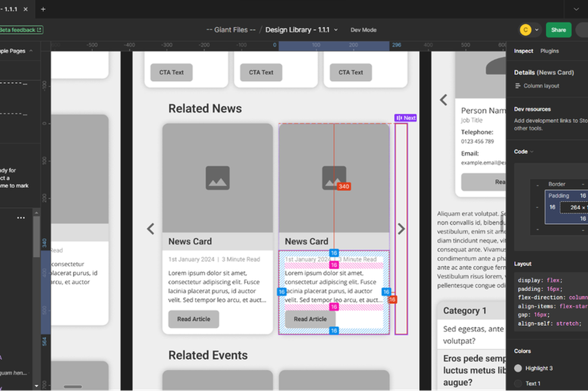
Task: Open the dropdown arrow beside the user avatar
Action: click(537, 30)
